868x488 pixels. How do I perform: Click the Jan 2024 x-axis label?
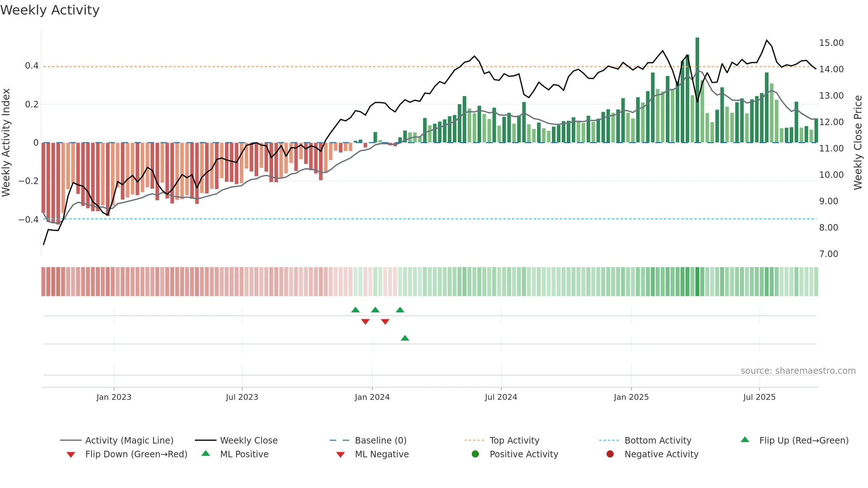pos(372,397)
